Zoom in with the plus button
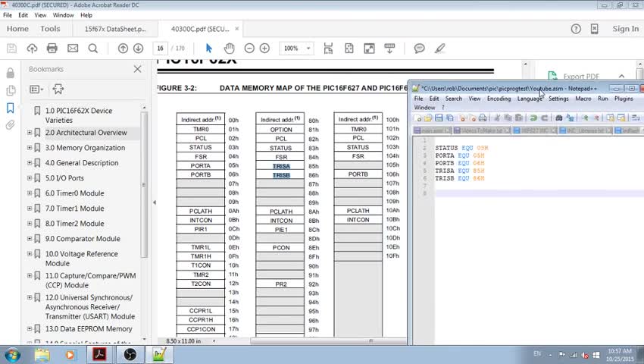 click(265, 49)
